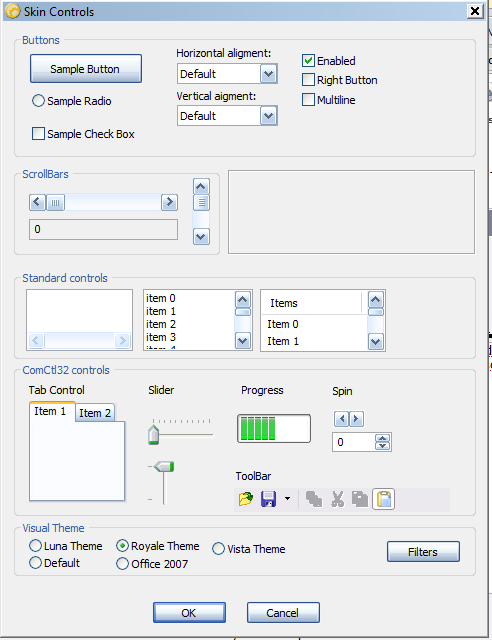Click the Filters button
This screenshot has height=640, width=492.
[x=423, y=552]
